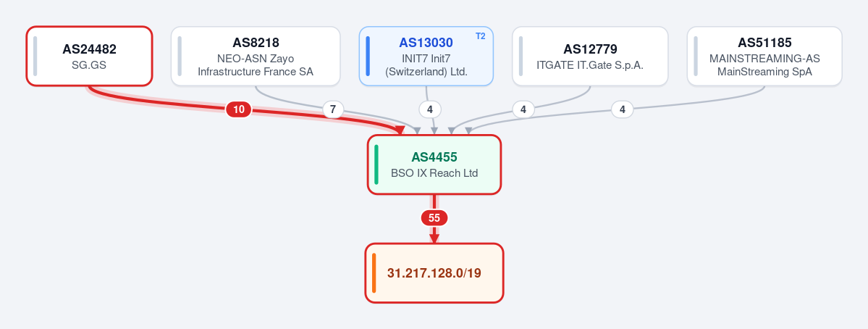Click the red arrowhead entering the prefix node

coord(434,238)
